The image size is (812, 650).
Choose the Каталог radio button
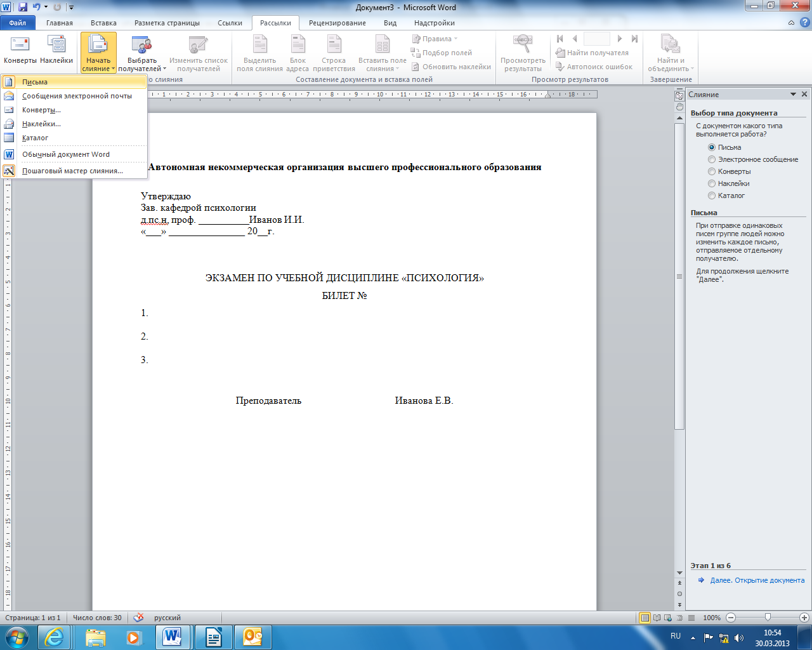pos(712,196)
